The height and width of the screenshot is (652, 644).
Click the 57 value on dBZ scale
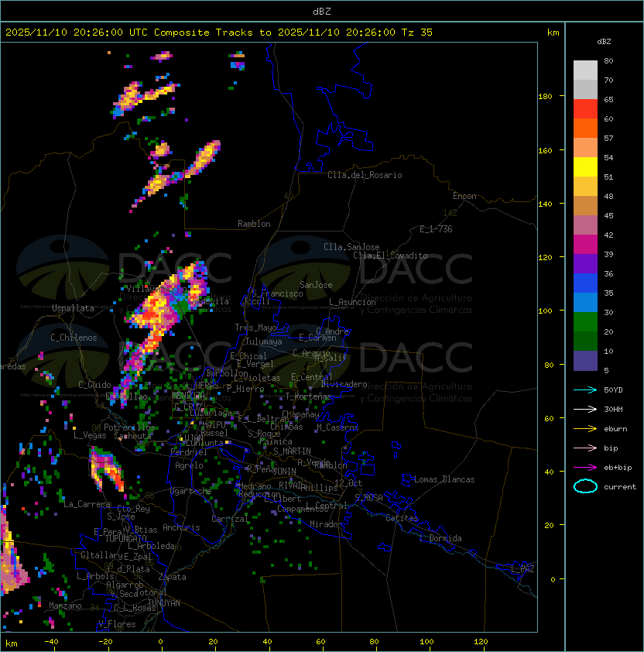pyautogui.click(x=608, y=138)
